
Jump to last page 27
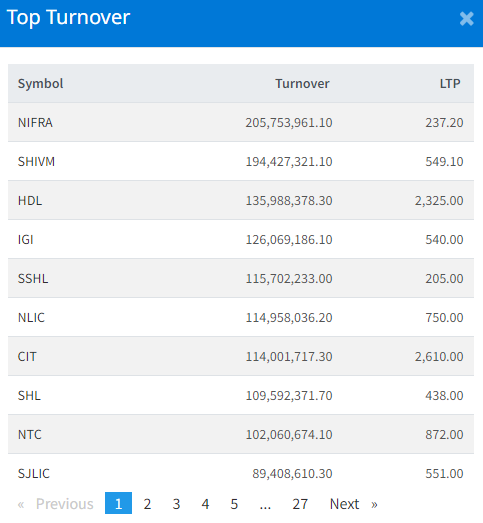tap(300, 504)
